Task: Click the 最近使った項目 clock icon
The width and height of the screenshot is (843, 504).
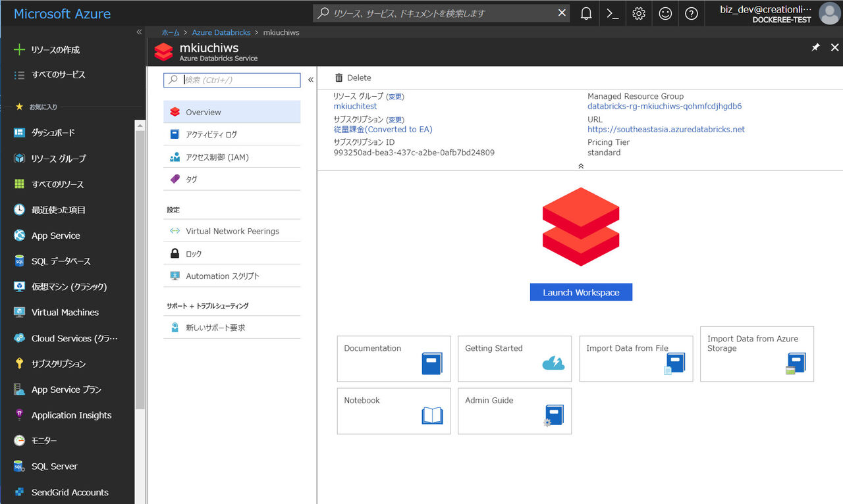Action: (19, 210)
